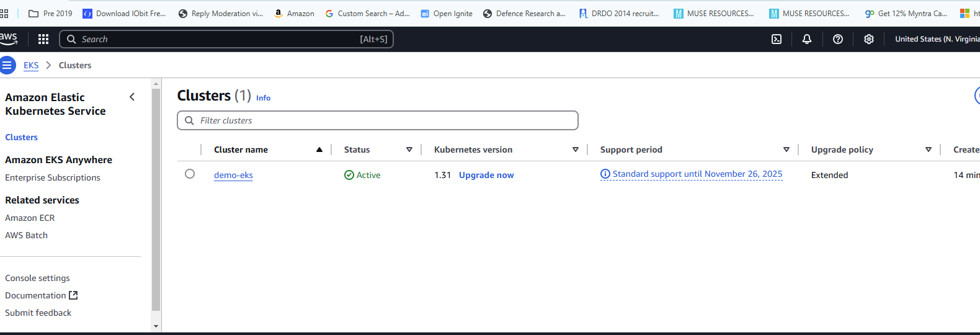Open the Pre 2019 bookmarks folder
This screenshot has width=980, height=335.
click(x=51, y=13)
